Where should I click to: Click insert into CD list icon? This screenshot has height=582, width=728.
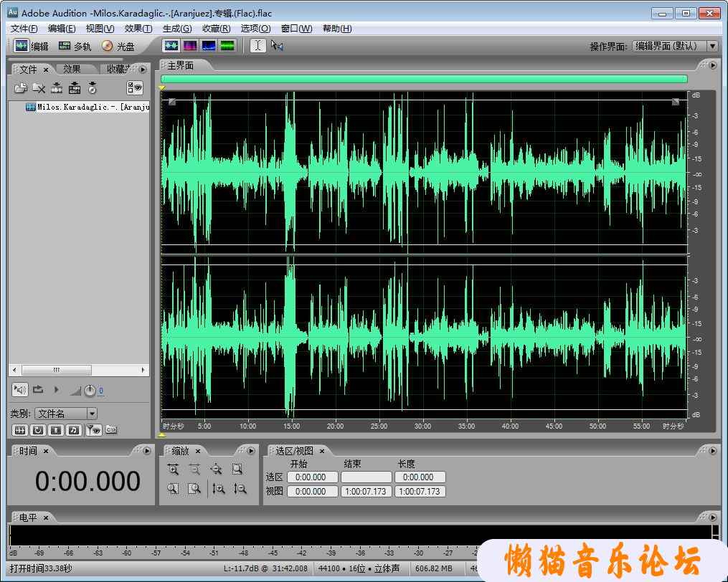point(93,87)
